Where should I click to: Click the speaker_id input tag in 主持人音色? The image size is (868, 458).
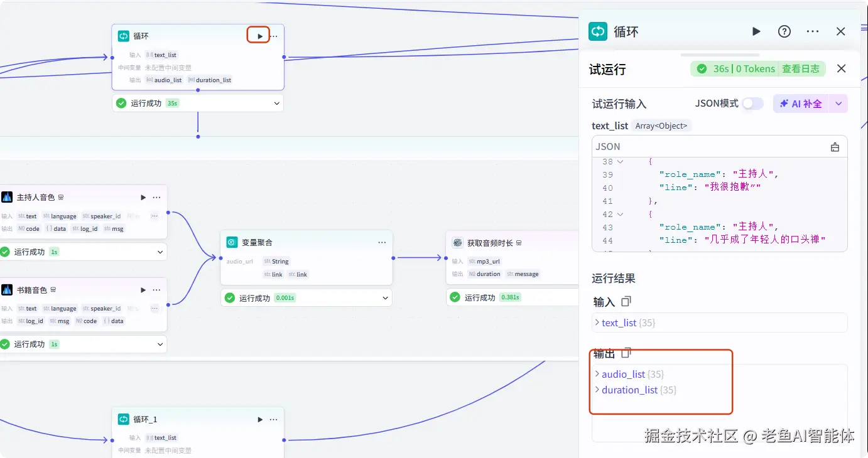[x=102, y=216]
